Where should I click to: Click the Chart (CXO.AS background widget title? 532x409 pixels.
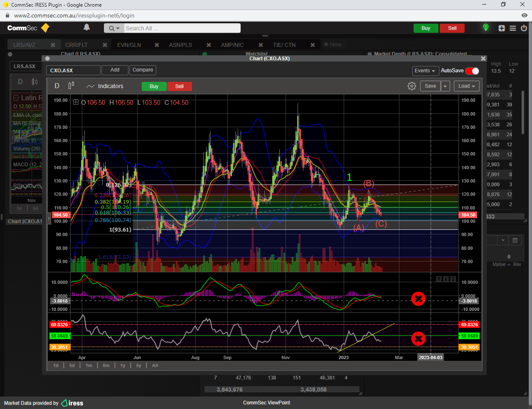[25, 222]
